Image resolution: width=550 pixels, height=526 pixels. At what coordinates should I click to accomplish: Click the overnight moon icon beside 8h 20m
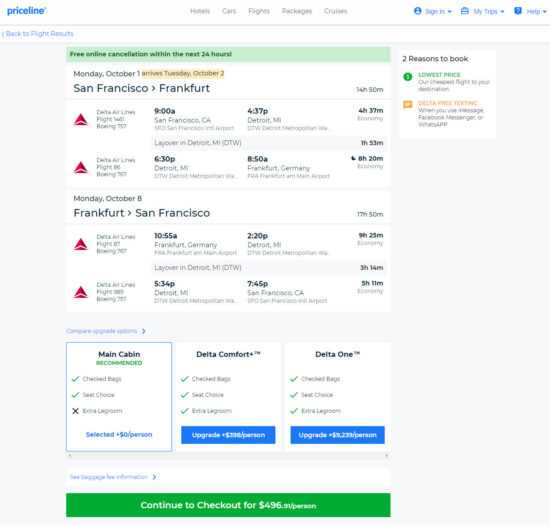[x=353, y=158]
